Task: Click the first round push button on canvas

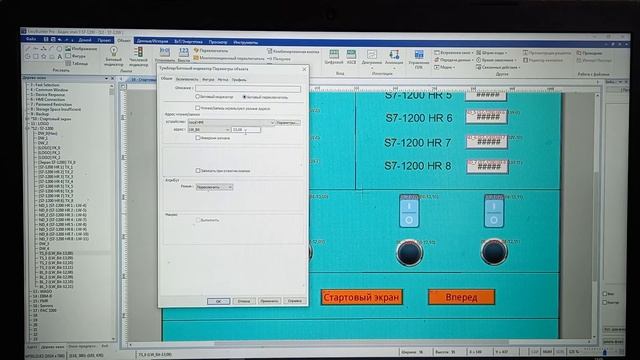Action: 409,253
